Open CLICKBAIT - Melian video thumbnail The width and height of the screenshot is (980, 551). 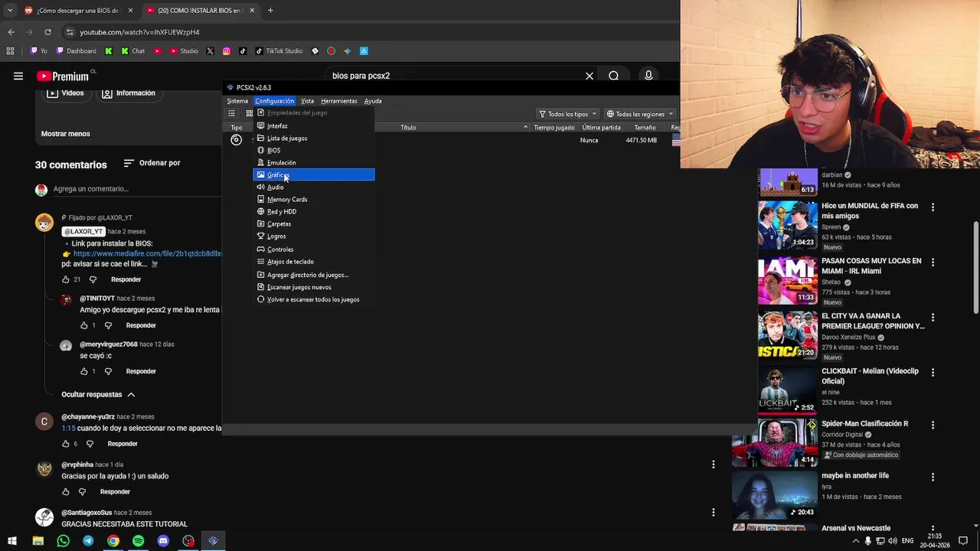click(x=788, y=390)
